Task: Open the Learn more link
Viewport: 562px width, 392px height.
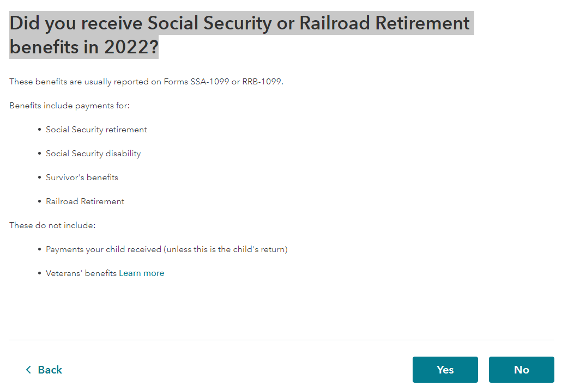Action: pyautogui.click(x=142, y=273)
